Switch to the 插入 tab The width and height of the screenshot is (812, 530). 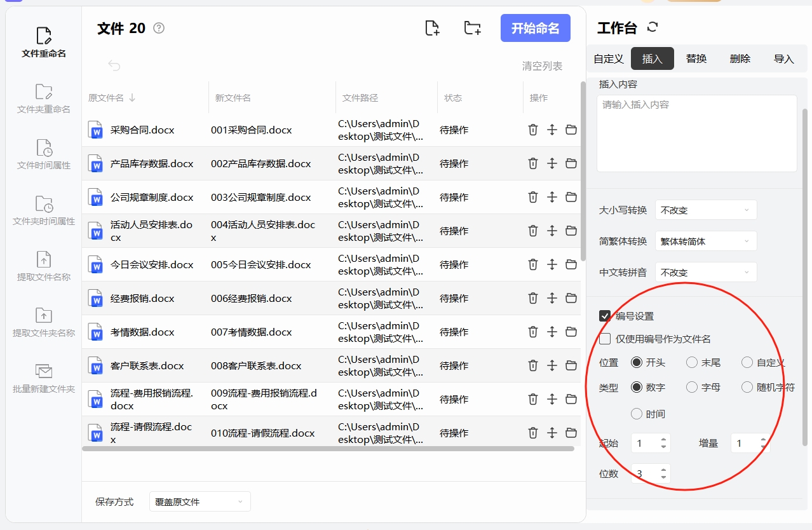pos(653,58)
